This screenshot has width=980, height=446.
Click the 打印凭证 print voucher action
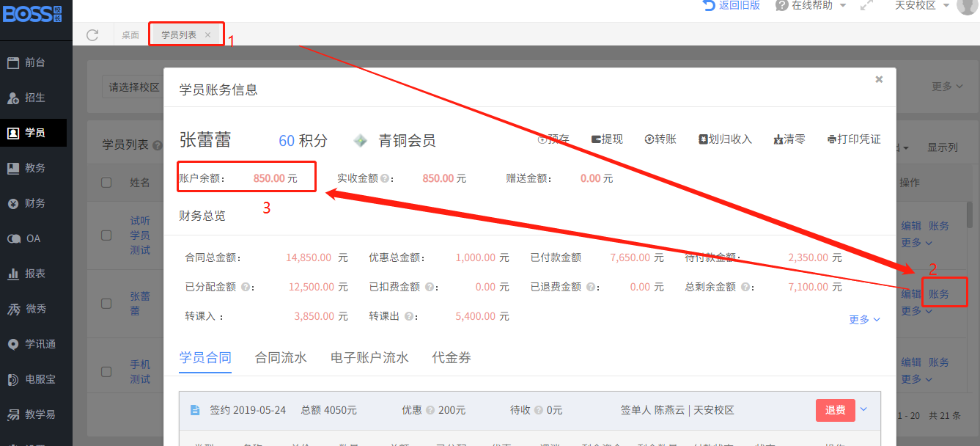click(x=853, y=139)
